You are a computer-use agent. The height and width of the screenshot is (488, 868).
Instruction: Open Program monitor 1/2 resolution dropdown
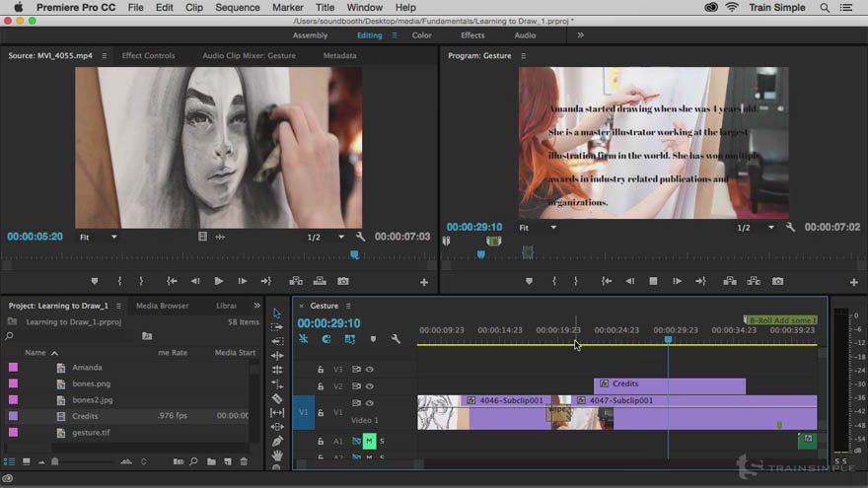click(756, 228)
